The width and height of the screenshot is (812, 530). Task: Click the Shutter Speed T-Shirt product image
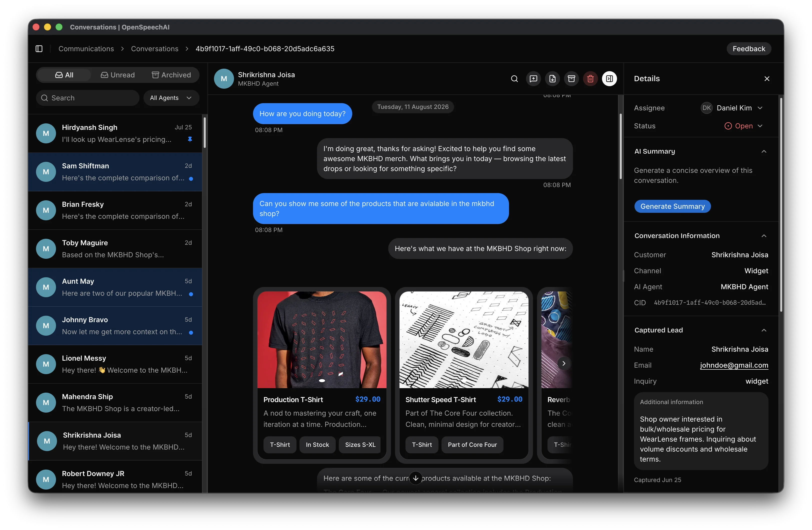tap(464, 339)
